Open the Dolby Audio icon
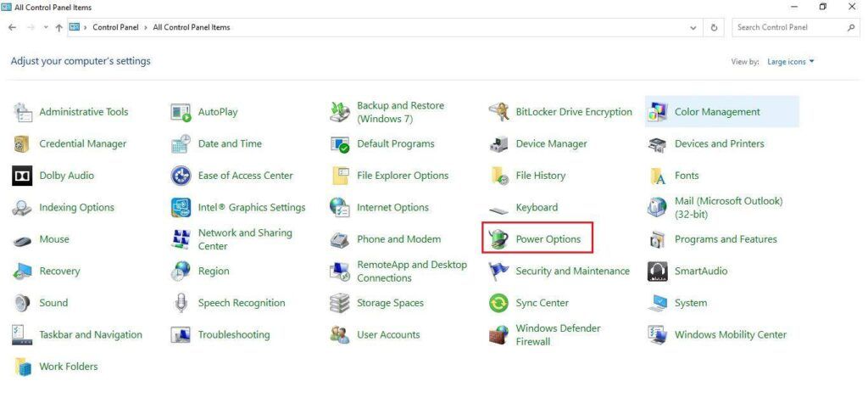This screenshot has height=403, width=868. click(22, 176)
